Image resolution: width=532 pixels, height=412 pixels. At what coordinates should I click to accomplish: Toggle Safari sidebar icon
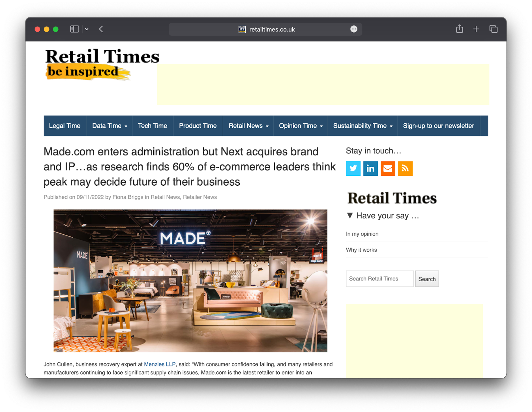pos(74,29)
